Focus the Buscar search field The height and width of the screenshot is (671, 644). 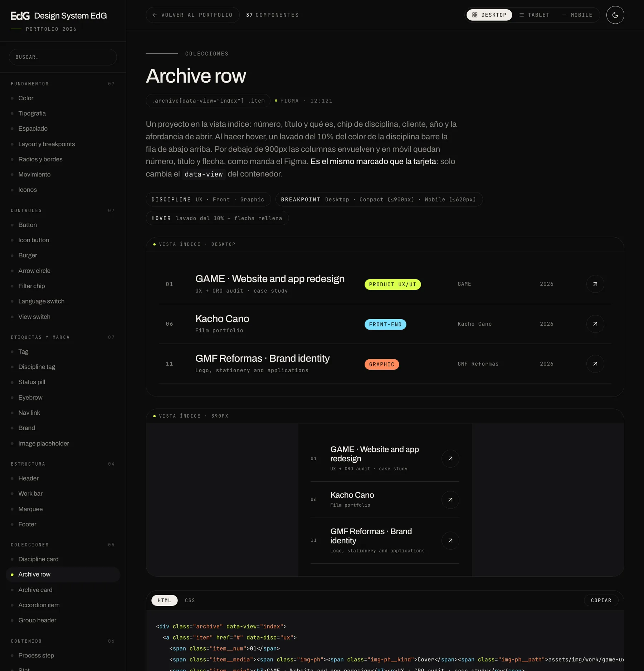click(63, 57)
